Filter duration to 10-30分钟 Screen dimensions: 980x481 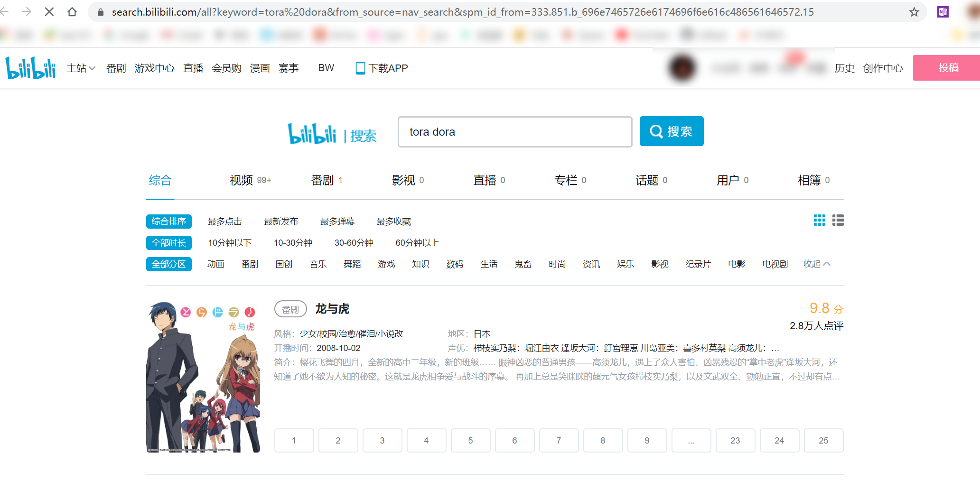pos(293,243)
